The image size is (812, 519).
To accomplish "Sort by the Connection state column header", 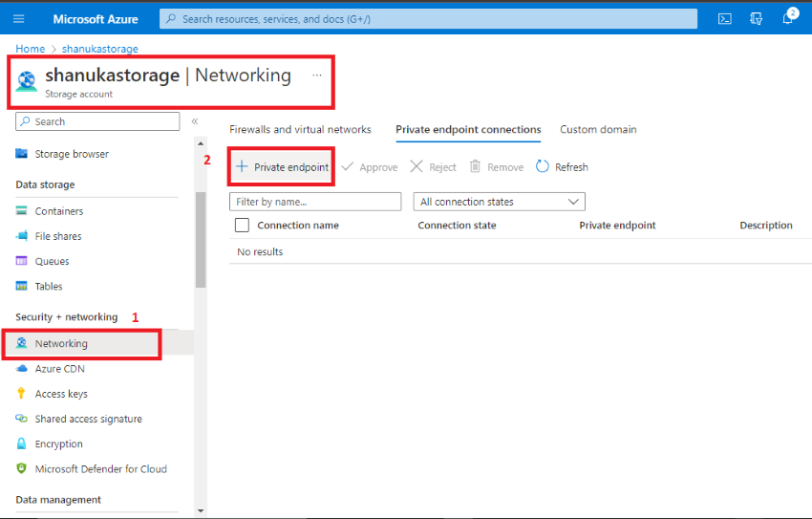I will 457,226.
